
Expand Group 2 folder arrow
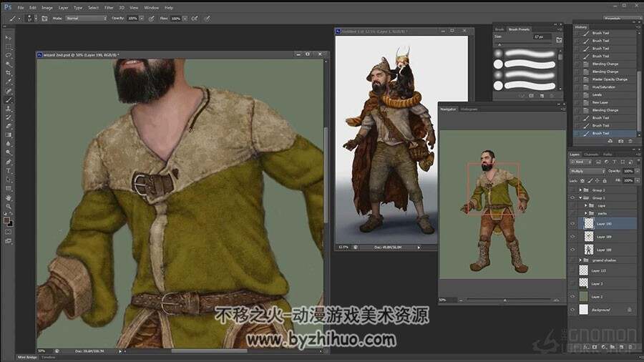point(580,190)
